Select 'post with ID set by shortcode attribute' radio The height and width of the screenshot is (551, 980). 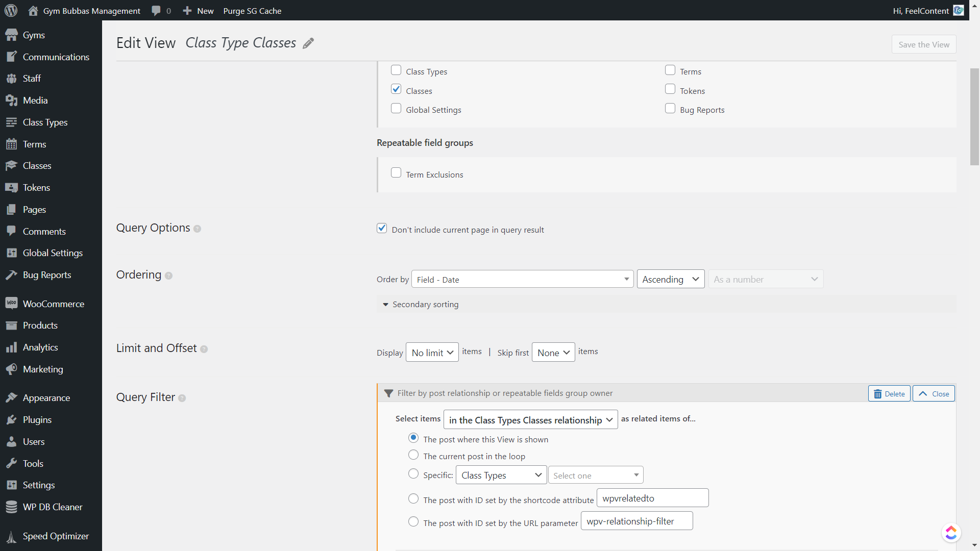pos(413,499)
